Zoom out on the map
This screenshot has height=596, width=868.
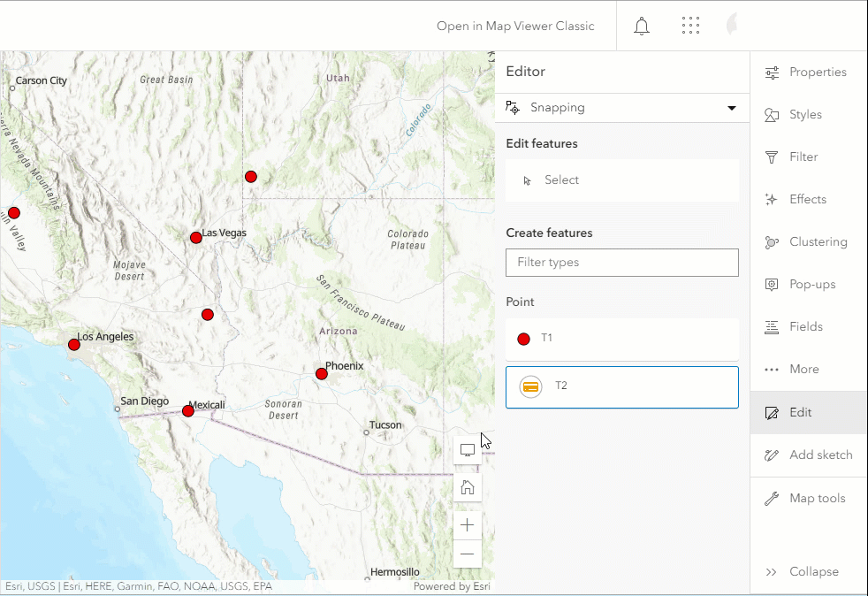(x=468, y=554)
